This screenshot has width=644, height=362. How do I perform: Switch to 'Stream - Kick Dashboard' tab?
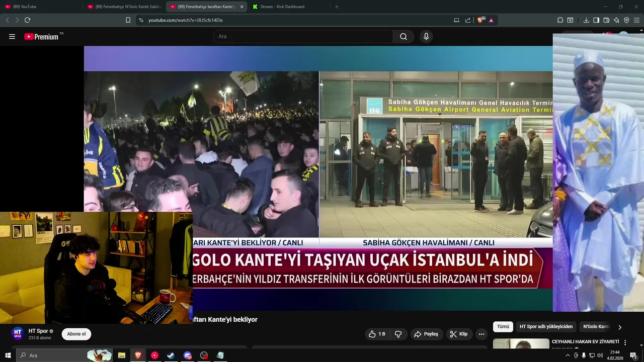click(x=289, y=7)
